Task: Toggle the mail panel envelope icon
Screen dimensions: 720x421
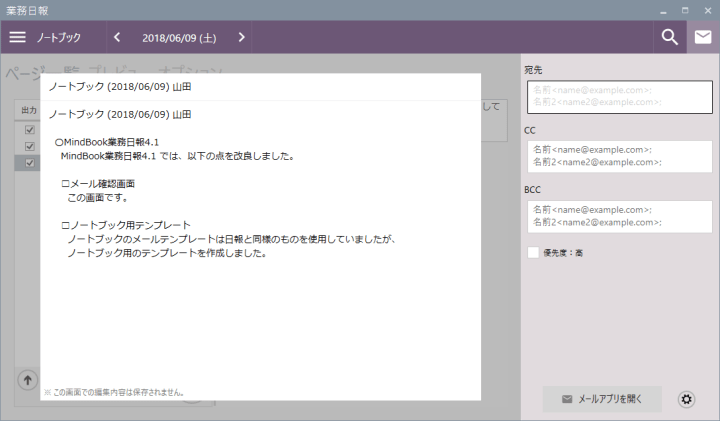Action: [703, 37]
